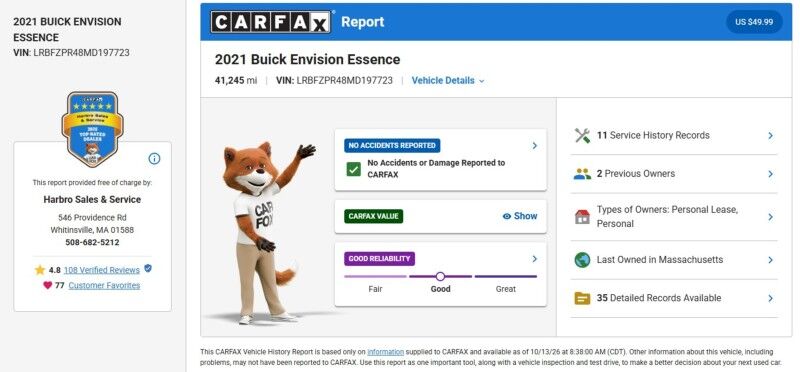Click the folder detailed records icon
800x372 pixels.
582,298
